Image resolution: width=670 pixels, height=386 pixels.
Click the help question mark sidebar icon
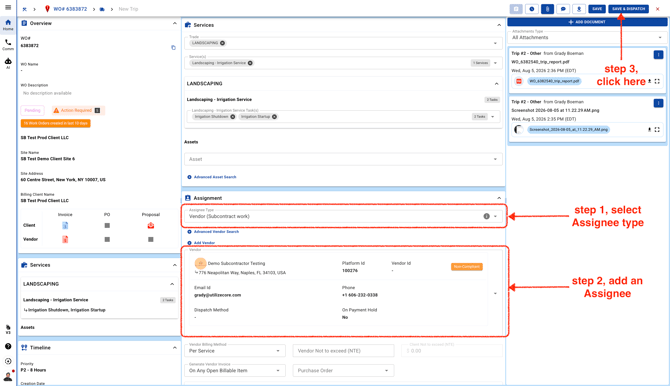(x=8, y=346)
